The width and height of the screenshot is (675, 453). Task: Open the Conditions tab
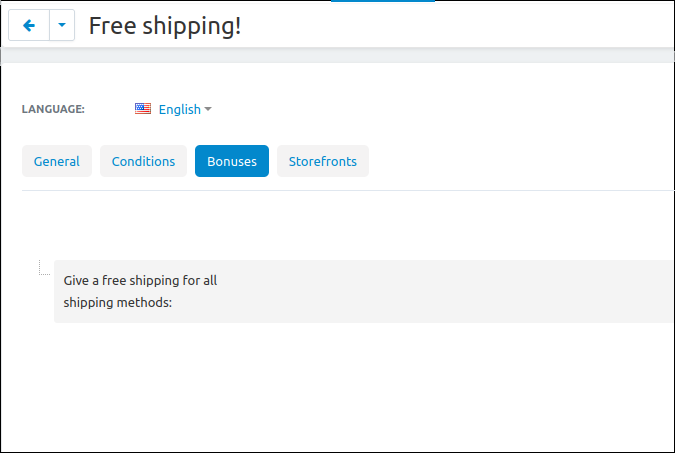click(143, 161)
